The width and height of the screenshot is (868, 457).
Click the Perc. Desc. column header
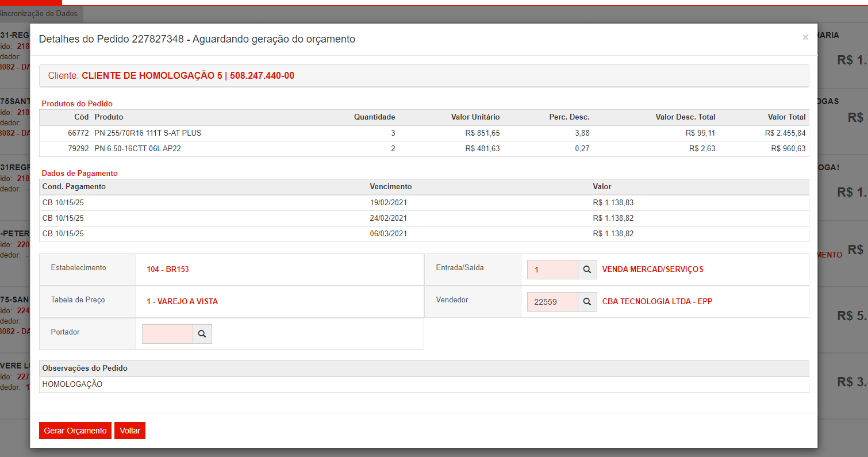pyautogui.click(x=569, y=117)
